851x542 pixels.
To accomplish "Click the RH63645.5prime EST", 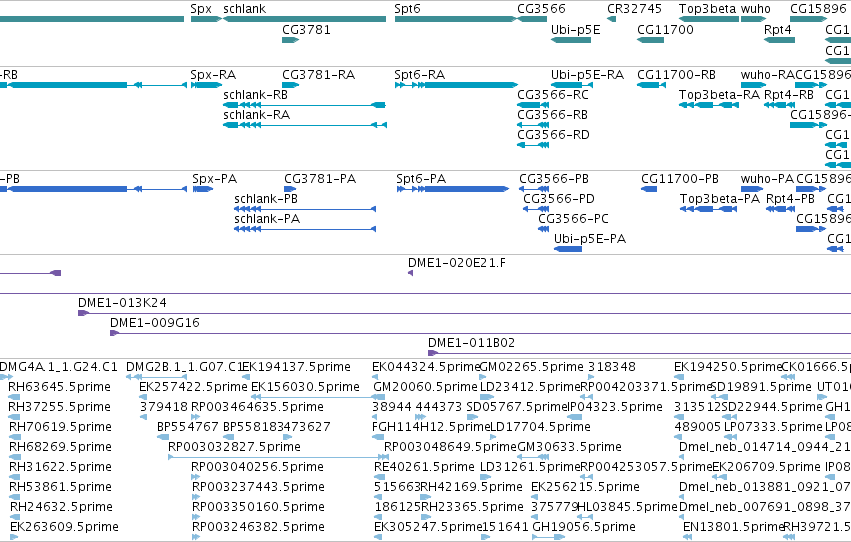I will (x=14, y=397).
